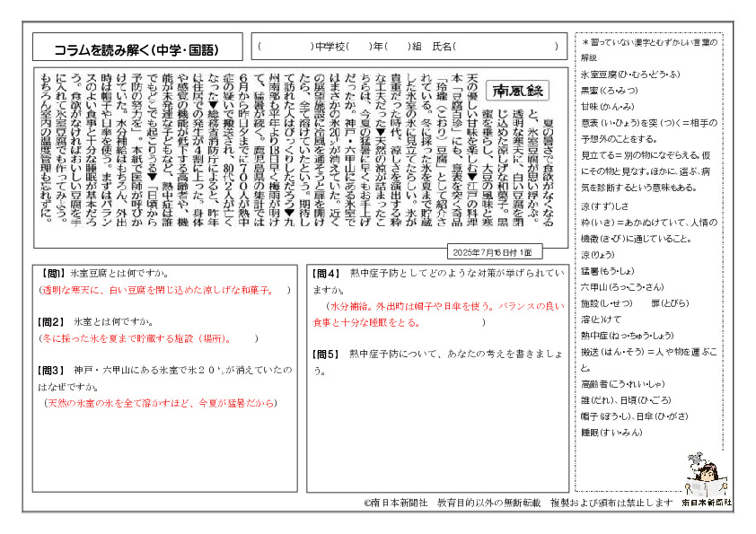Viewport: 756px width, 534px height.
Task: Click the empty answer area under 問5
Action: (437, 433)
